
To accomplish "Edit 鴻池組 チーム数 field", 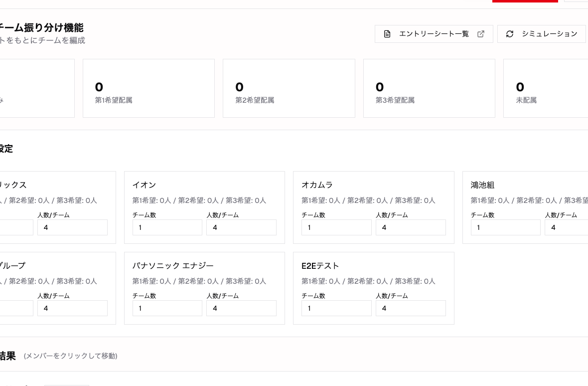I will tap(505, 227).
